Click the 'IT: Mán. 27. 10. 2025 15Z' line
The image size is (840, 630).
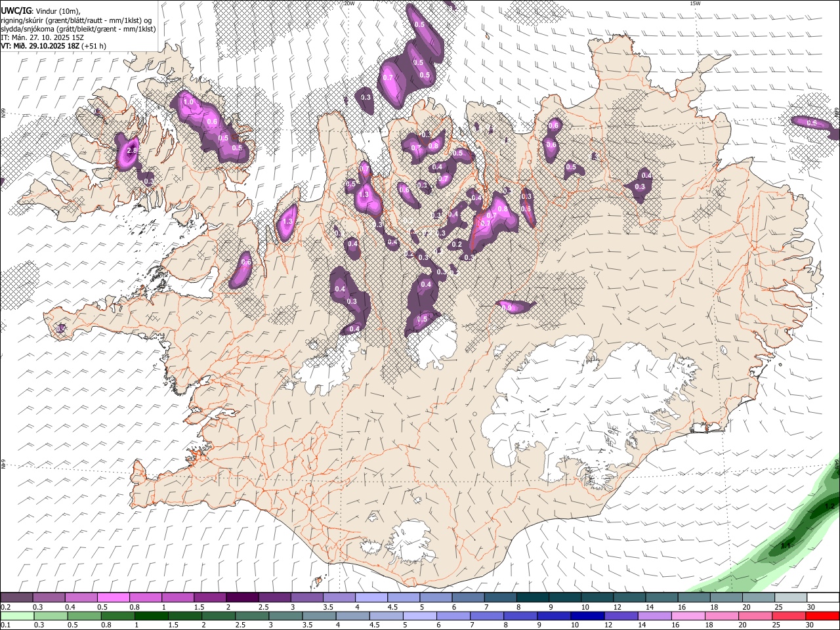42,37
